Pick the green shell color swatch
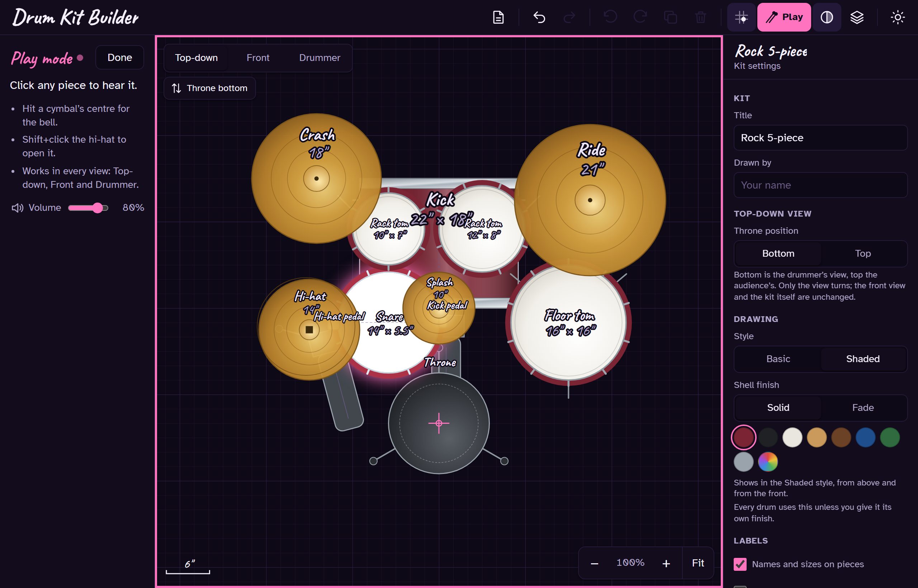Viewport: 918px width, 588px height. coord(890,437)
